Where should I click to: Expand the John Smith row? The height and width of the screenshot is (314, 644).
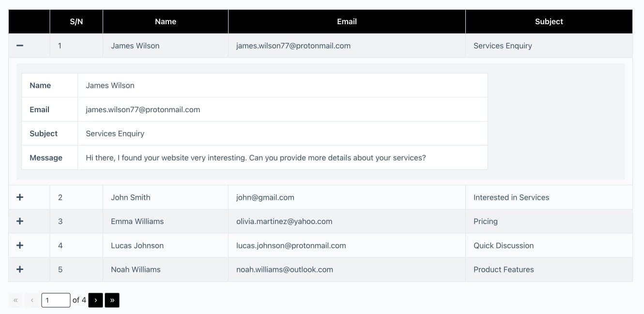point(20,197)
